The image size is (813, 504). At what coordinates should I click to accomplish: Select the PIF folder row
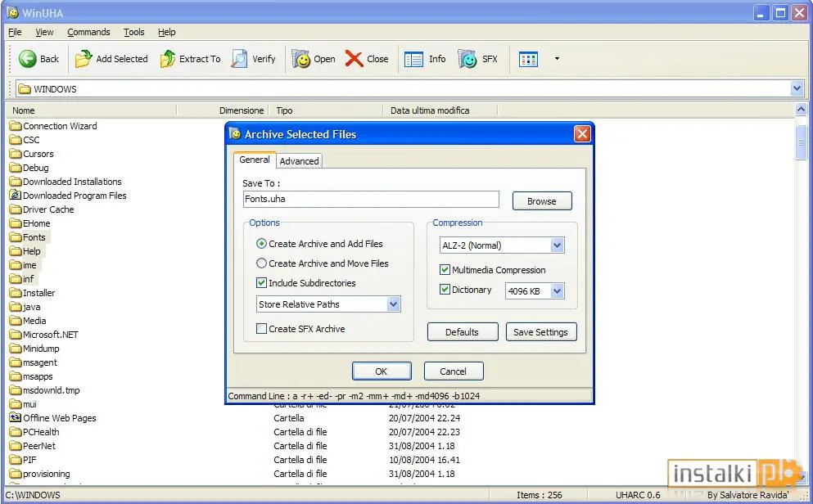(23, 460)
